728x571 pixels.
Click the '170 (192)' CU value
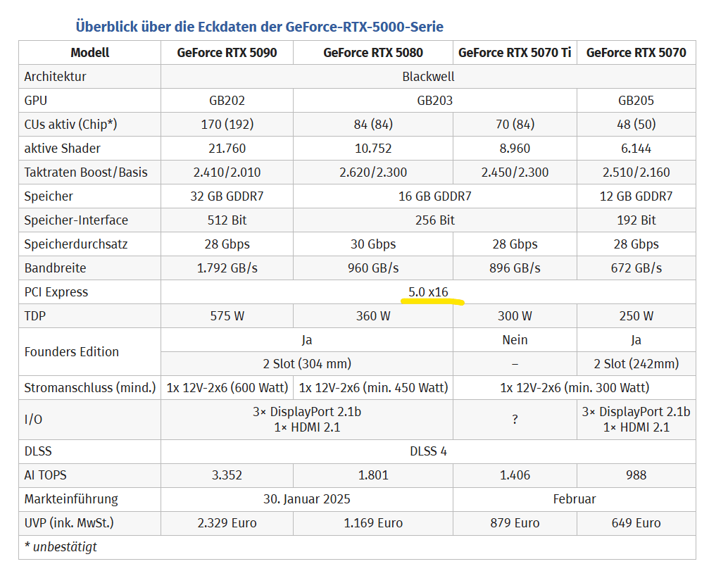(x=227, y=125)
